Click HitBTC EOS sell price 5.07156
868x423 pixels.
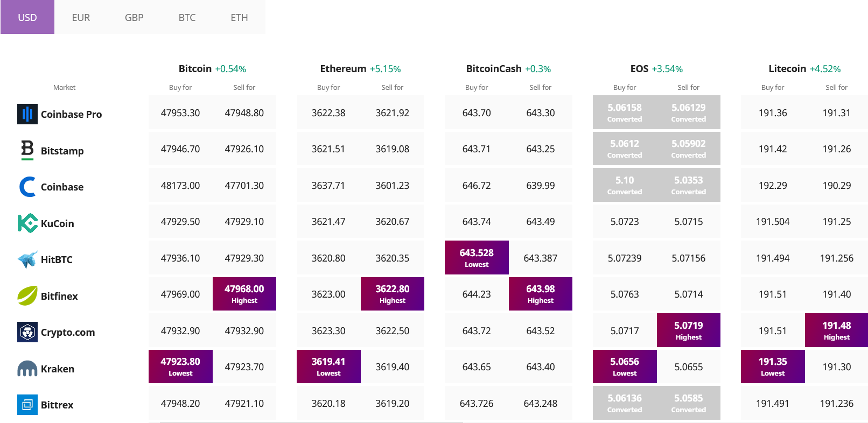689,258
